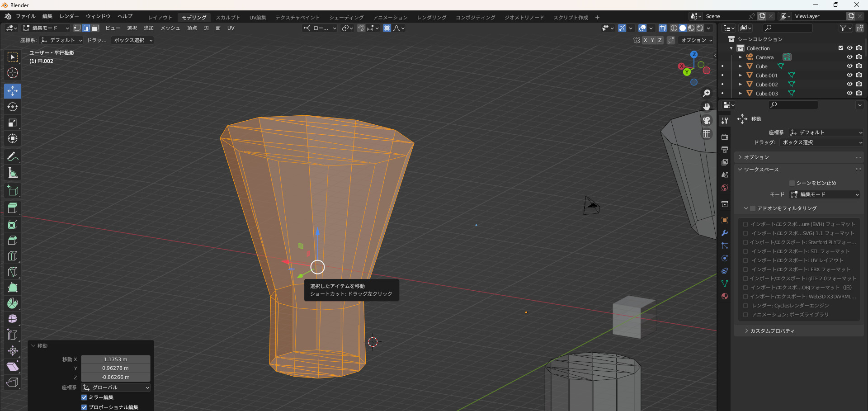Viewport: 868px width, 411px height.
Task: Select the Rip Region tool
Action: click(13, 383)
